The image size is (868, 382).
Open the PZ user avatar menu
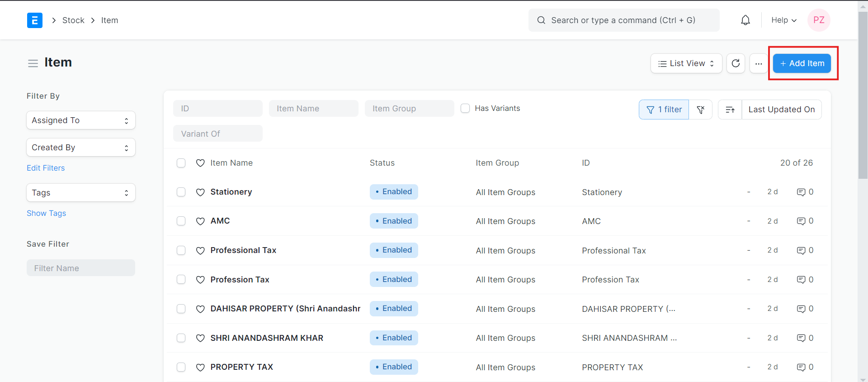(819, 20)
